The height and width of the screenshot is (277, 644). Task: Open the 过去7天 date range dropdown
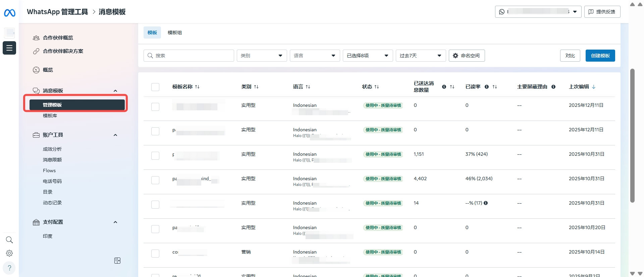421,56
